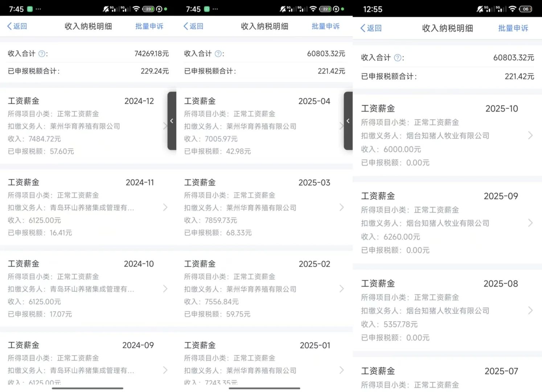Select the 2024-09 date label
542x392 pixels.
click(x=138, y=345)
